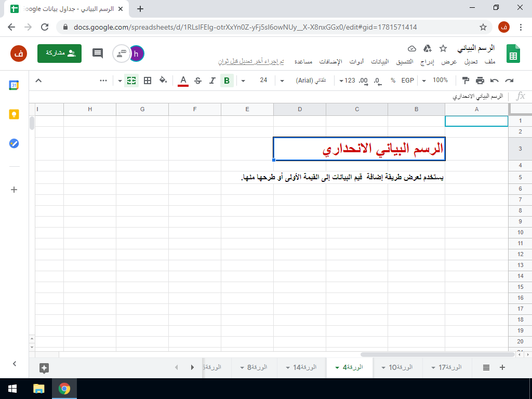Open File Explorer from taskbar
Image resolution: width=532 pixels, height=399 pixels.
39,389
